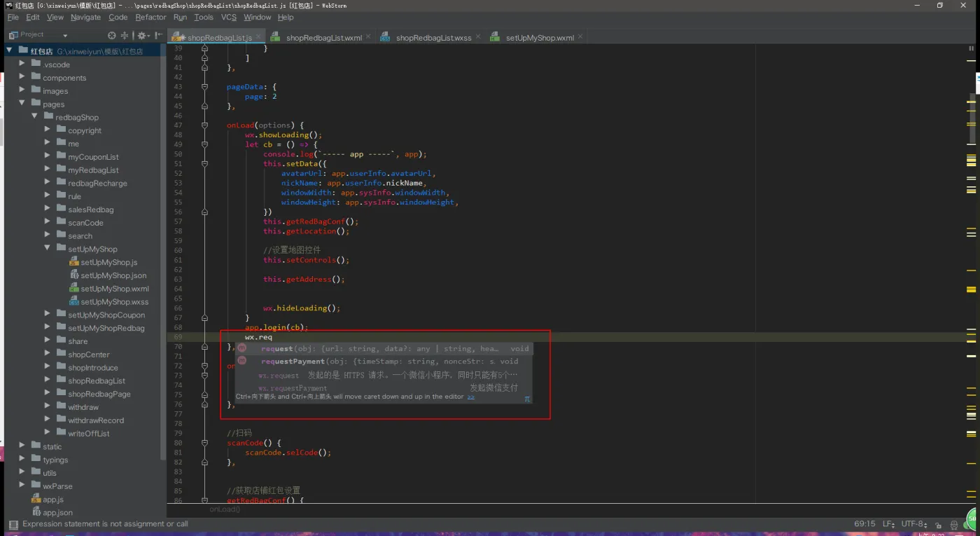Hide the Project tool window
The width and height of the screenshot is (980, 536).
click(x=158, y=35)
